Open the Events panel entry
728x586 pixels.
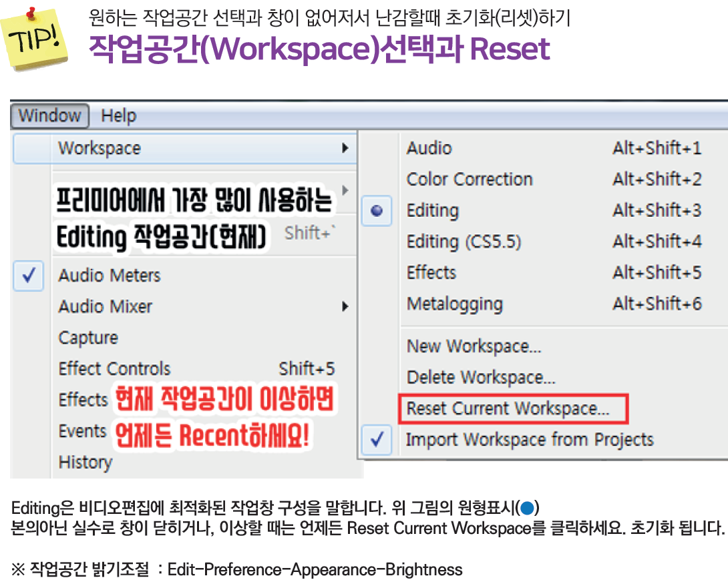tap(83, 431)
